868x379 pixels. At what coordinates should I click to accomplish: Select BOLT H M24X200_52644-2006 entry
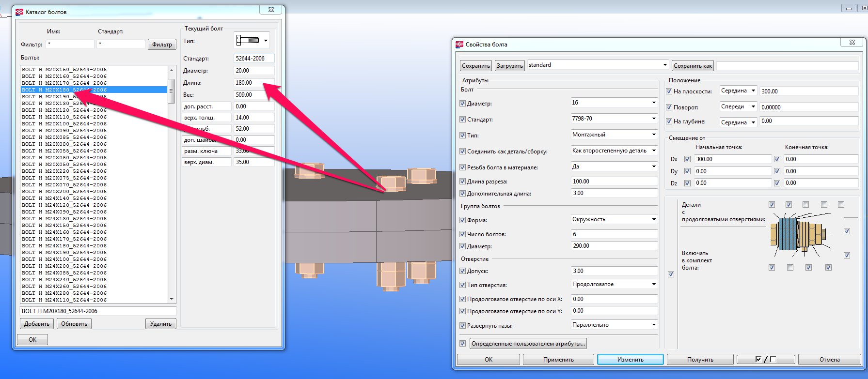[x=64, y=266]
